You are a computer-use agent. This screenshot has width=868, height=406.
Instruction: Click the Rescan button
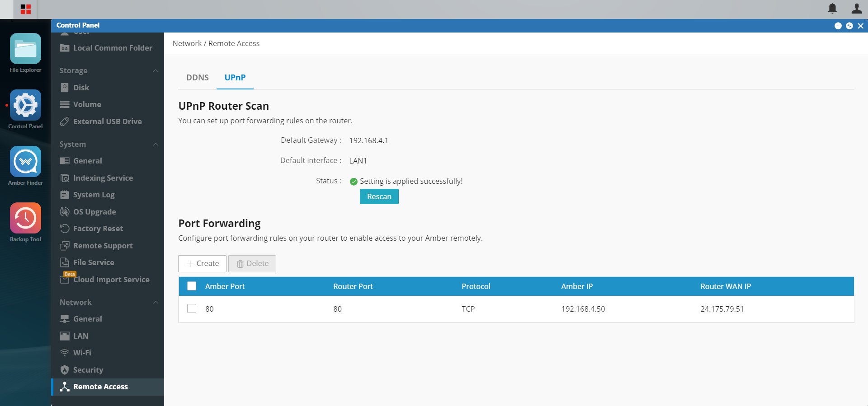tap(379, 196)
